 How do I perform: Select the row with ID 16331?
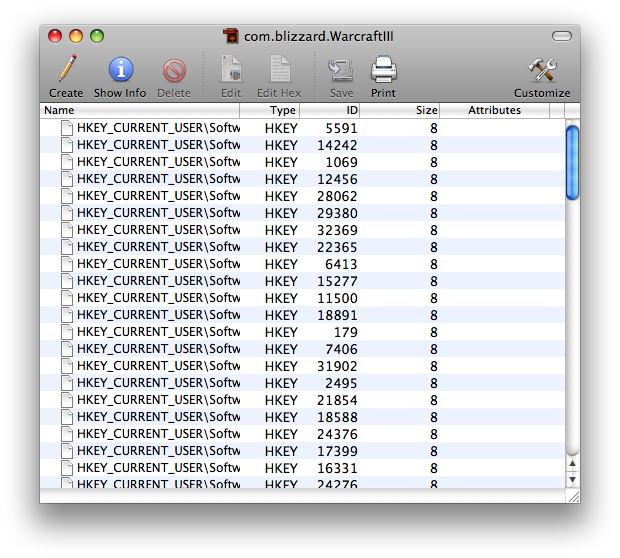(x=302, y=468)
